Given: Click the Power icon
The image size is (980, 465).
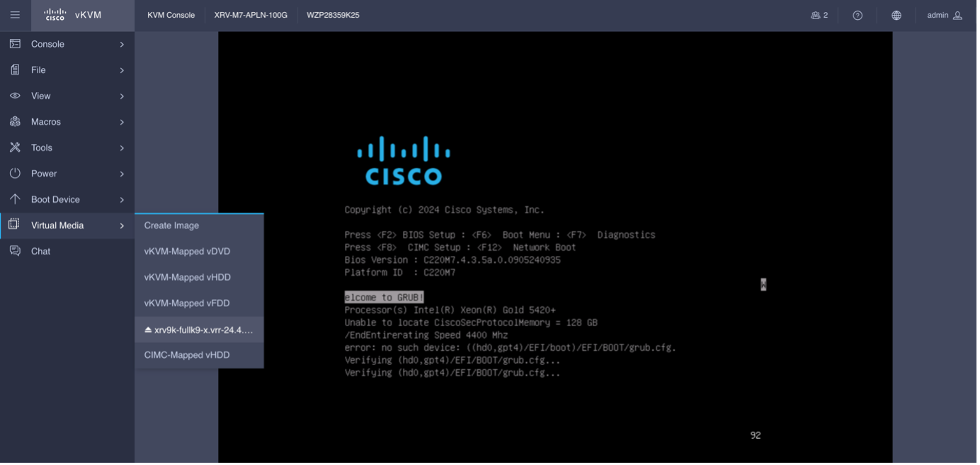Looking at the screenshot, I should 16,173.
